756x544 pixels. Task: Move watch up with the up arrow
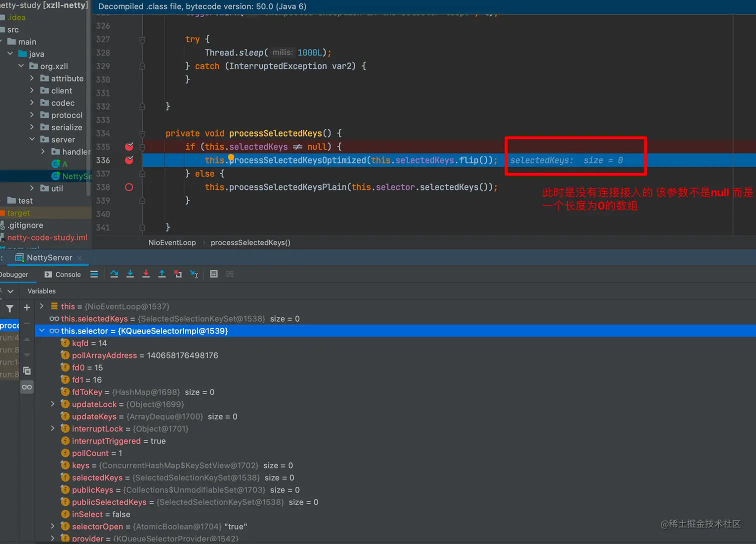[x=27, y=339]
